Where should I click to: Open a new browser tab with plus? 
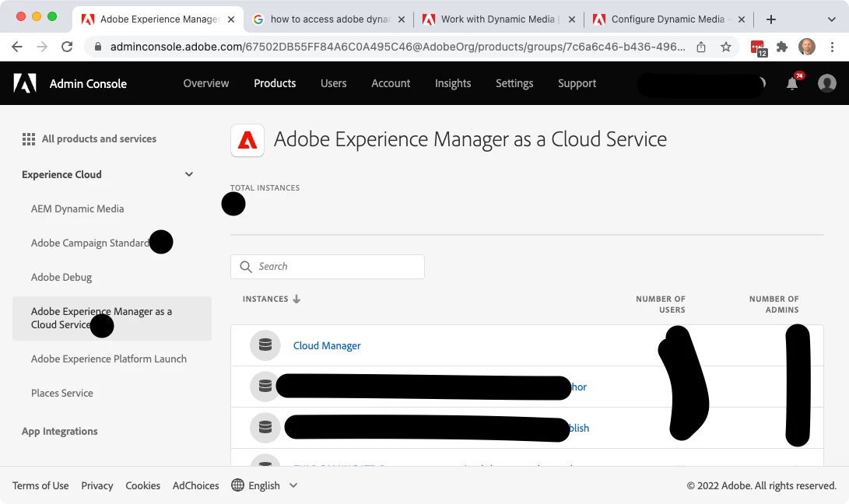pos(771,19)
